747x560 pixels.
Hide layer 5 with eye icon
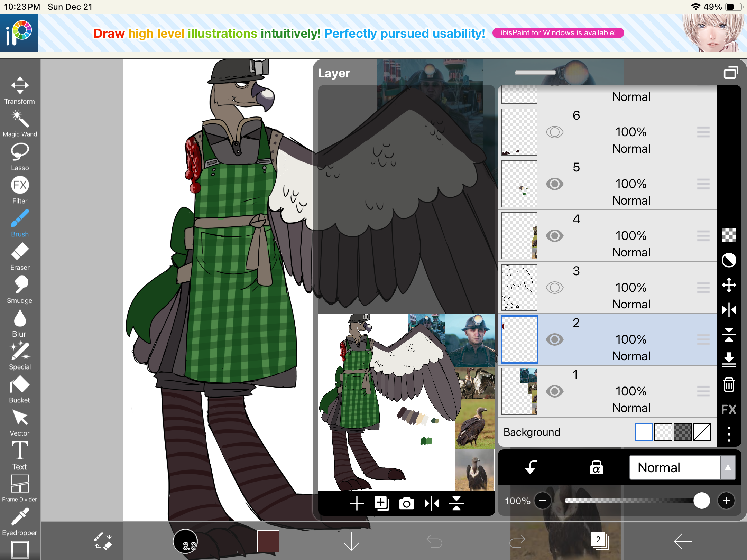tap(554, 184)
